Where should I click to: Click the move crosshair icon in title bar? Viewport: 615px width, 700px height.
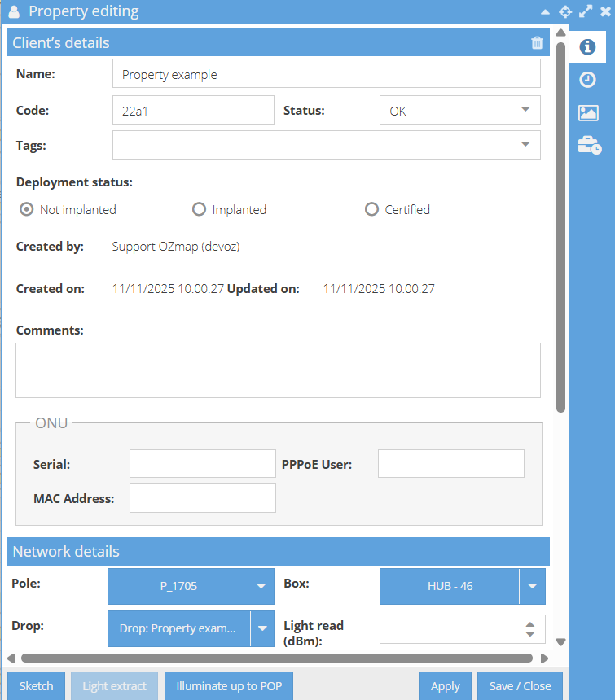(565, 11)
